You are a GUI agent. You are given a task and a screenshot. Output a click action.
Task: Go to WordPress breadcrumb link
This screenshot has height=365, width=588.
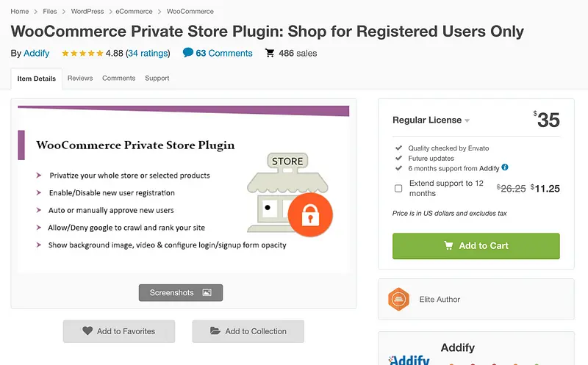click(x=87, y=12)
